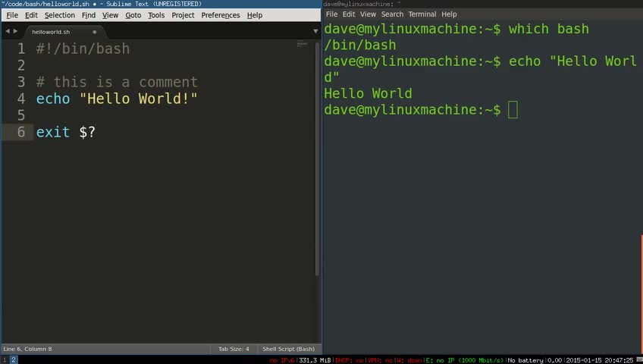The width and height of the screenshot is (643, 364).
Task: Click the /bin/bash output in terminal
Action: tap(360, 45)
